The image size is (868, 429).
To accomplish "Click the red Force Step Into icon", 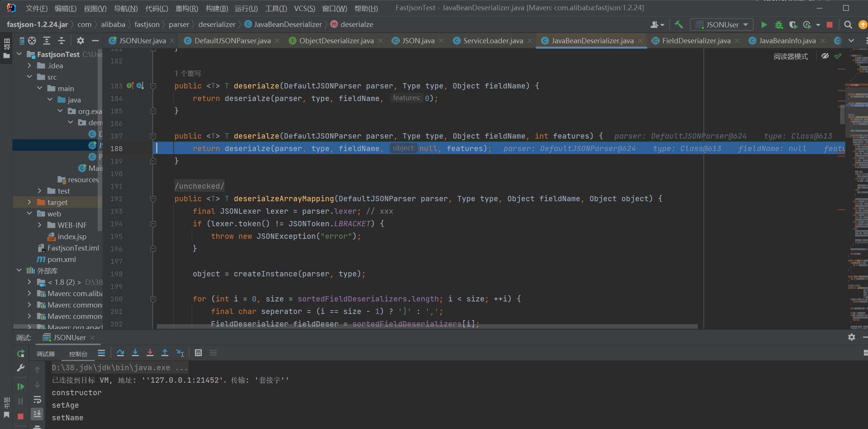I will click(150, 353).
